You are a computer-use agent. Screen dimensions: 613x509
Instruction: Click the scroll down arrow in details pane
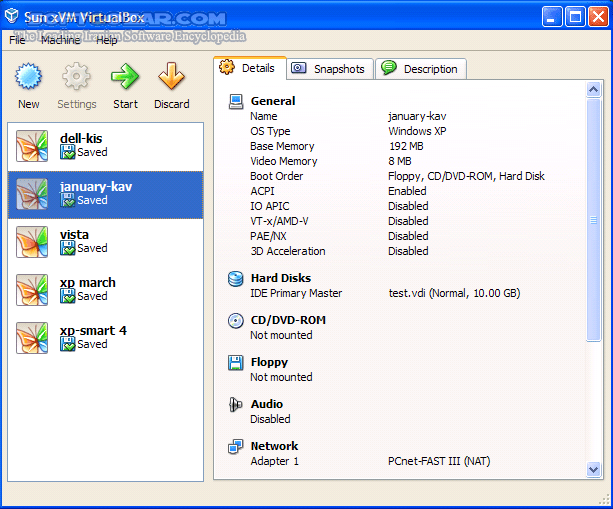593,470
